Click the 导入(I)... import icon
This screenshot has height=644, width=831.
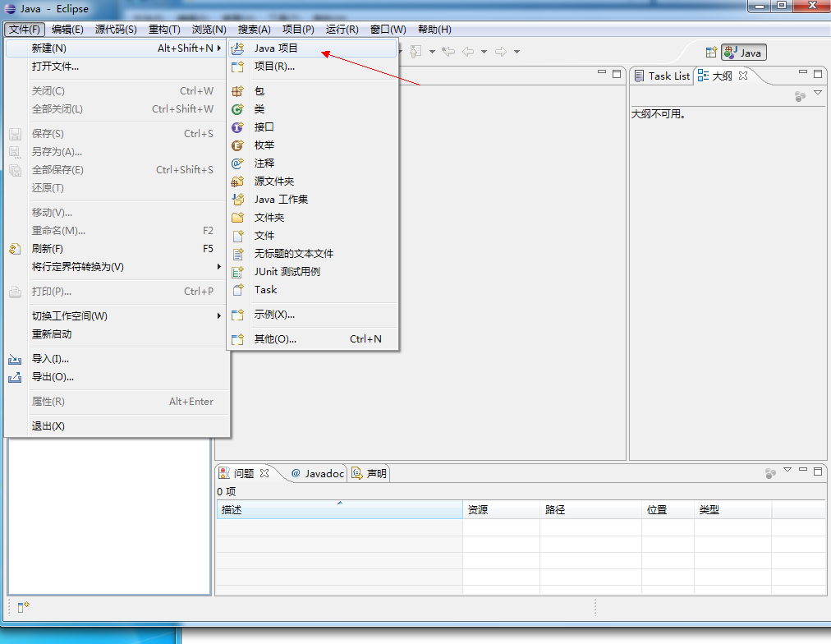tap(15, 359)
